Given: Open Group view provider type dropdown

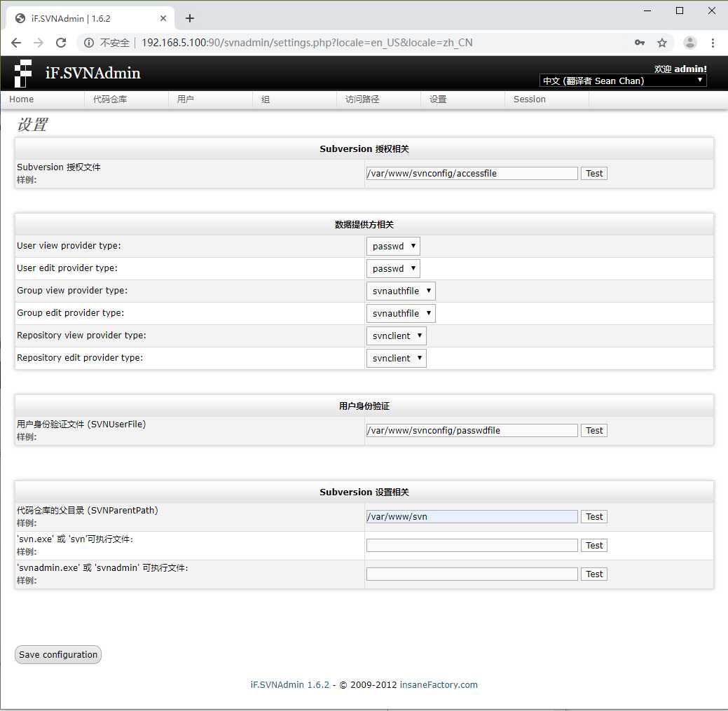Looking at the screenshot, I should [x=401, y=291].
